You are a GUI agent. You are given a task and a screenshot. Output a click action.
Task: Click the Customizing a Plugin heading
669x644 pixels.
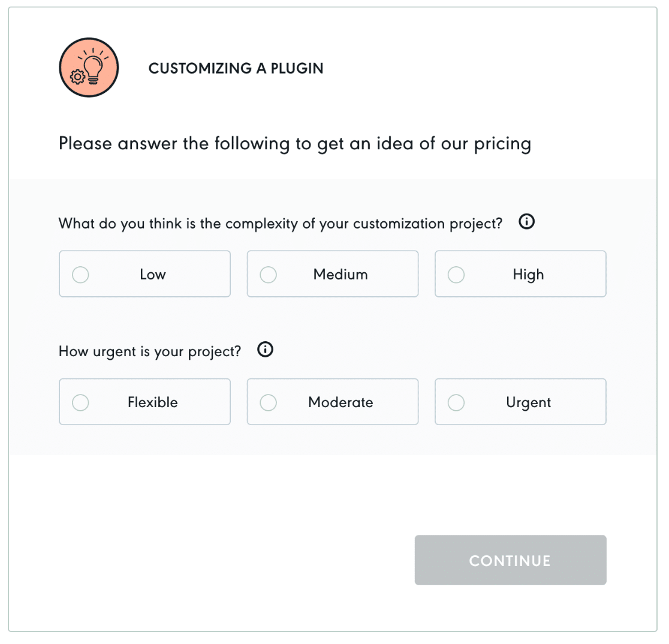(x=236, y=68)
